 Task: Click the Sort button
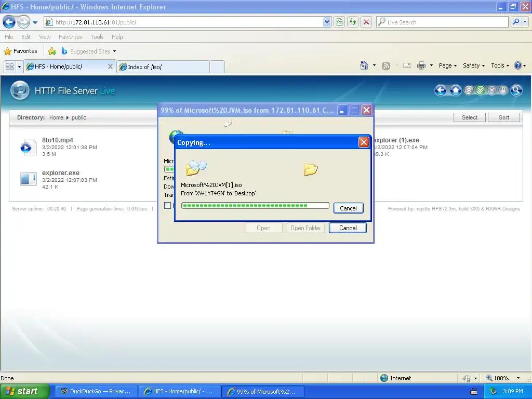tap(504, 117)
